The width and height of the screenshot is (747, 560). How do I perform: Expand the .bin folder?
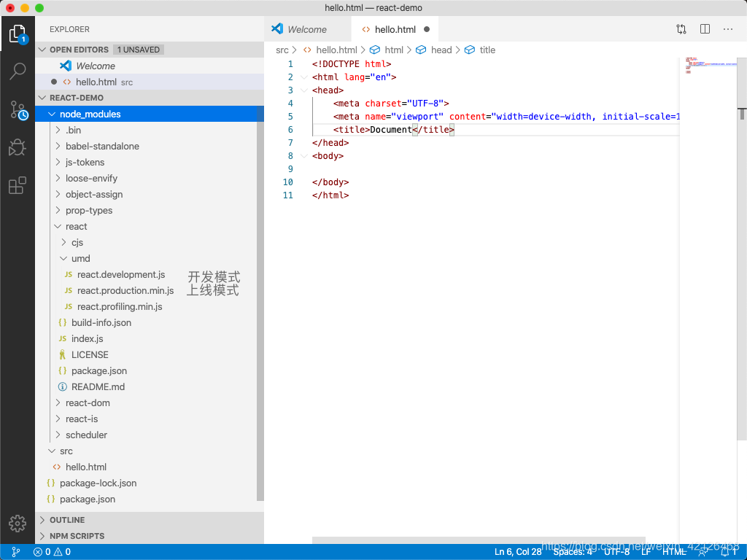point(58,130)
